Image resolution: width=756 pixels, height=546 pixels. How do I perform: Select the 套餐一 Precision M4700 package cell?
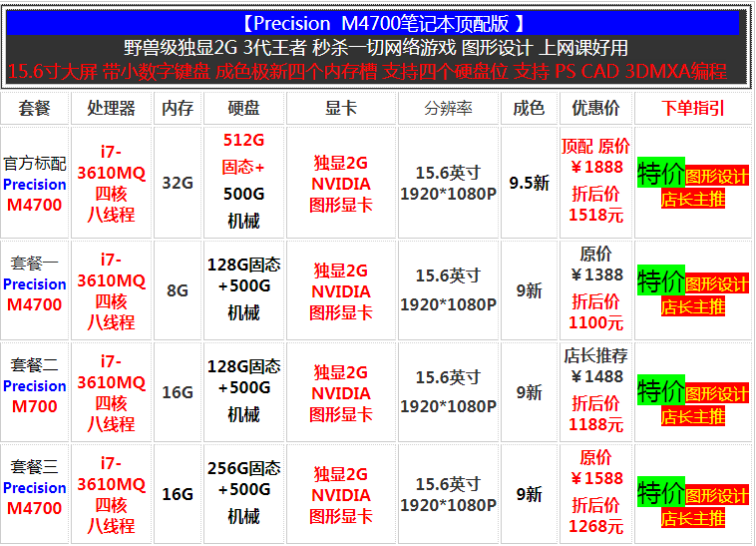pos(35,290)
